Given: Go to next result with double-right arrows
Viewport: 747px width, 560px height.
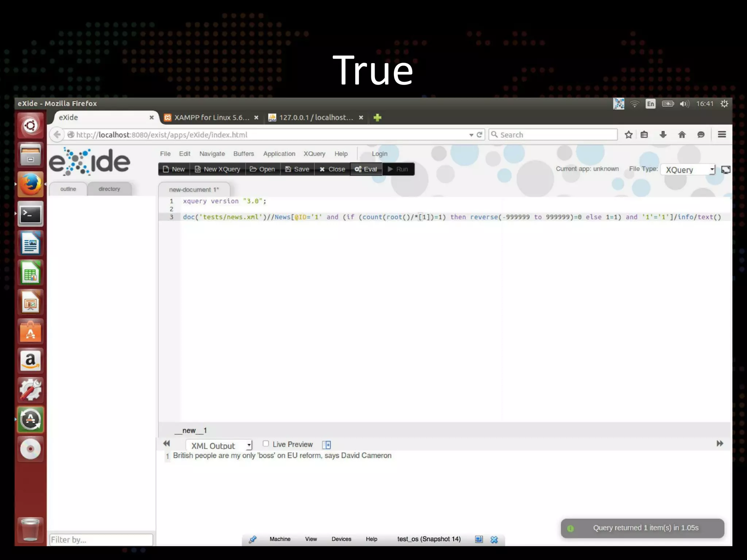Looking at the screenshot, I should coord(720,444).
